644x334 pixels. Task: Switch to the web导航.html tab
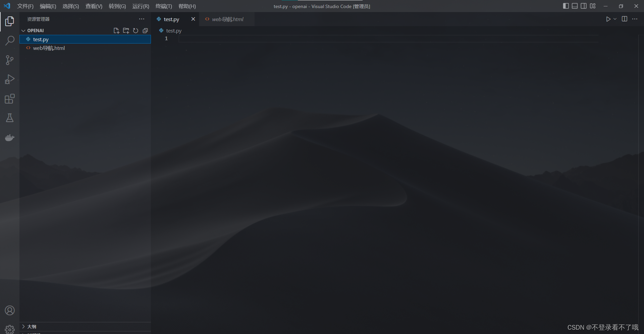pyautogui.click(x=227, y=19)
